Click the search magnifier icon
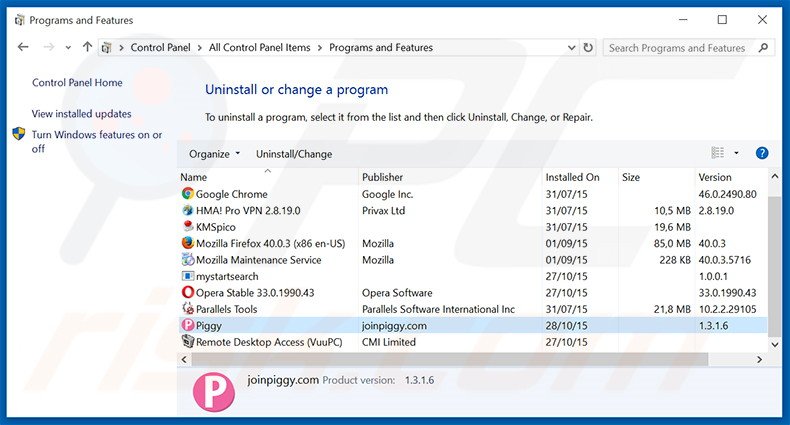Viewport: 790px width, 425px height. point(763,48)
